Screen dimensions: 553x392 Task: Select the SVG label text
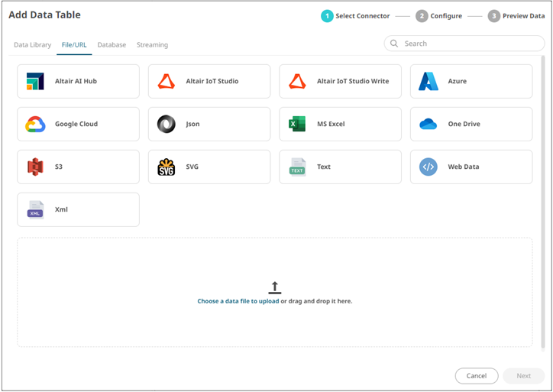click(x=192, y=167)
